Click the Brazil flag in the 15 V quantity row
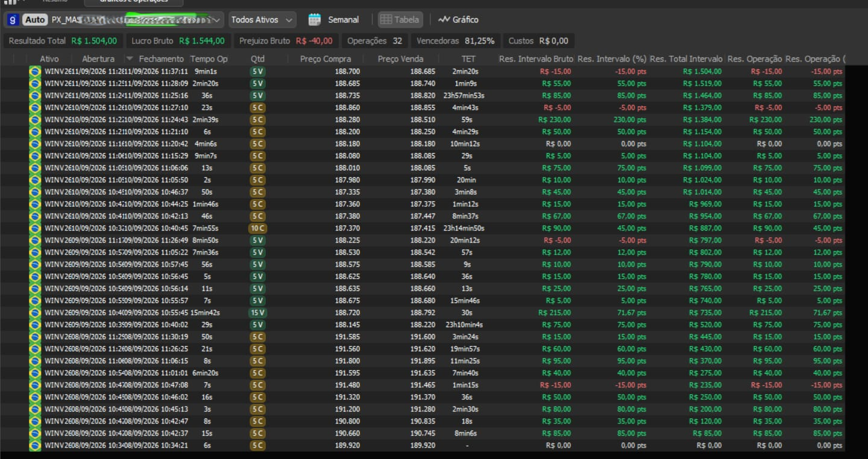This screenshot has height=459, width=868. coord(35,312)
